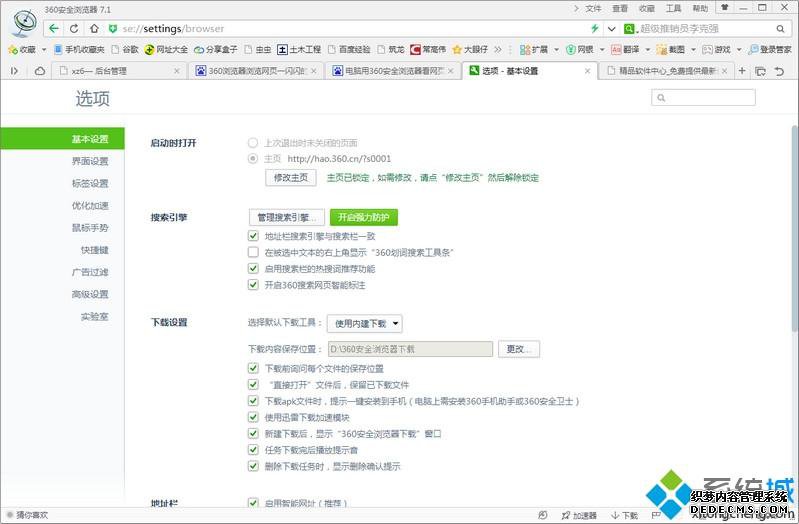Open the 土木工程 bookmark
The height and width of the screenshot is (524, 799).
pos(299,49)
